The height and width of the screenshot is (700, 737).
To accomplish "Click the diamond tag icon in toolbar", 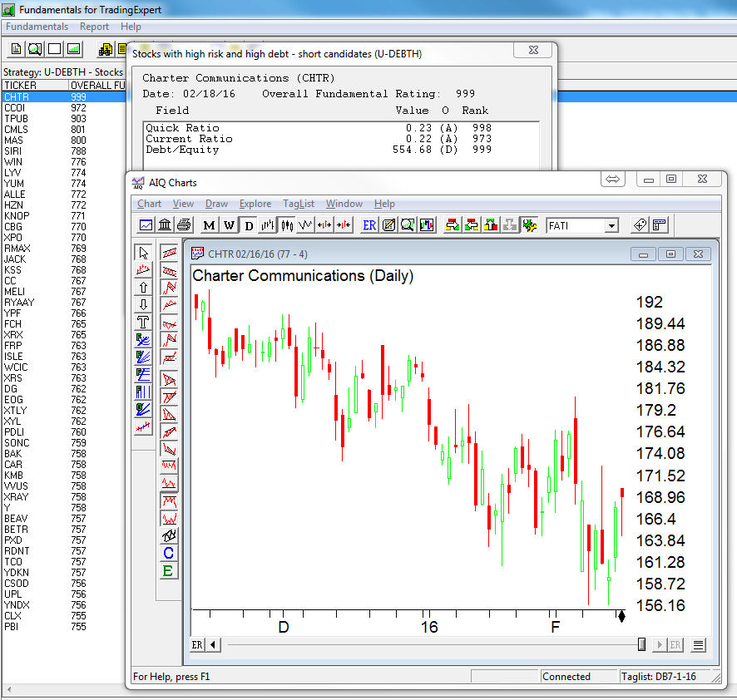I will click(x=641, y=225).
